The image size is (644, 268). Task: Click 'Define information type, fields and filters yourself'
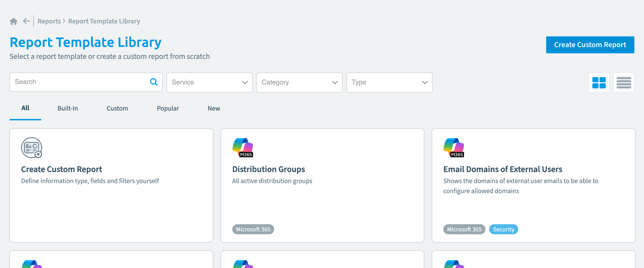coord(90,181)
